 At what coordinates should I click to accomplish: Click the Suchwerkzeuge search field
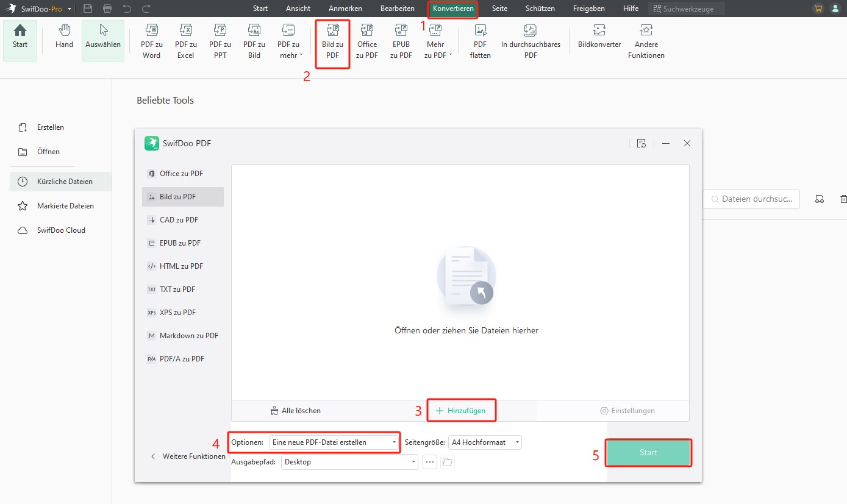(687, 9)
